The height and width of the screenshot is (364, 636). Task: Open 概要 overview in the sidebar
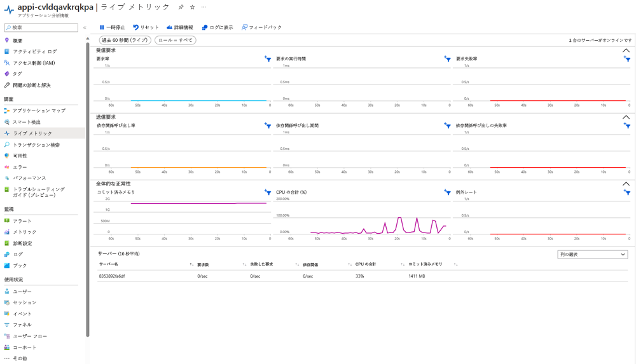17,41
